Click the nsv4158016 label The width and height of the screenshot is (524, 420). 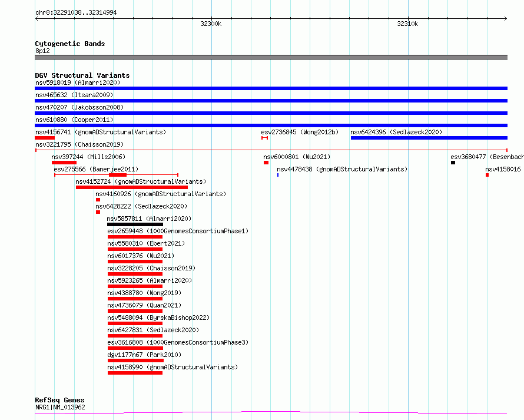[503, 169]
